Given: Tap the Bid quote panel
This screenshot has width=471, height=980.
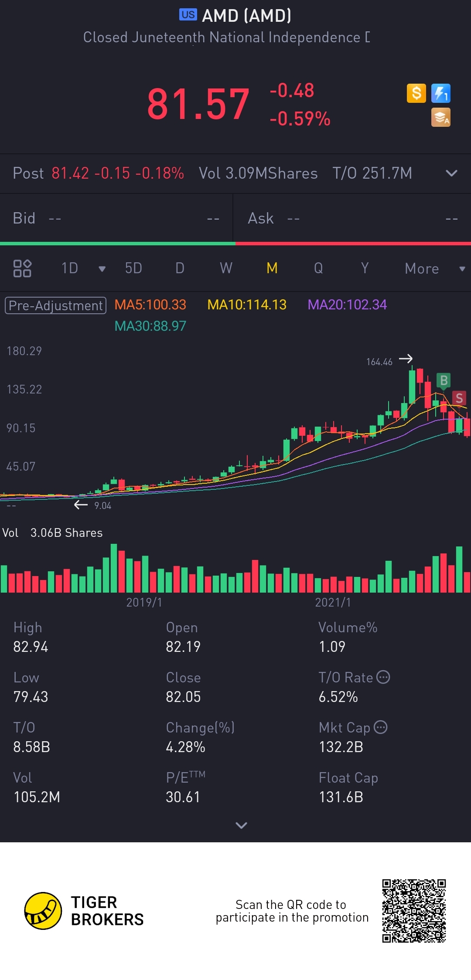Looking at the screenshot, I should [x=116, y=218].
